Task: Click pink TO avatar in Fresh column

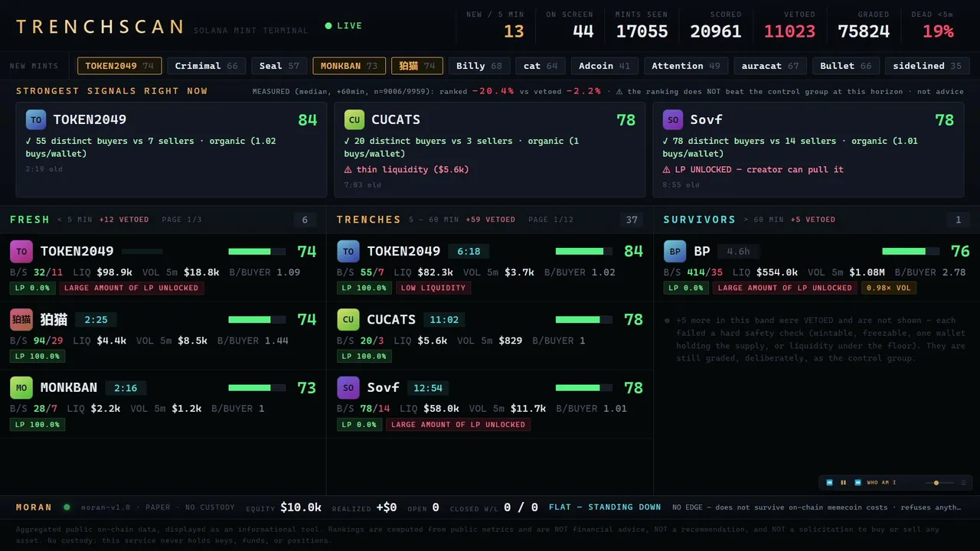Action: 21,251
